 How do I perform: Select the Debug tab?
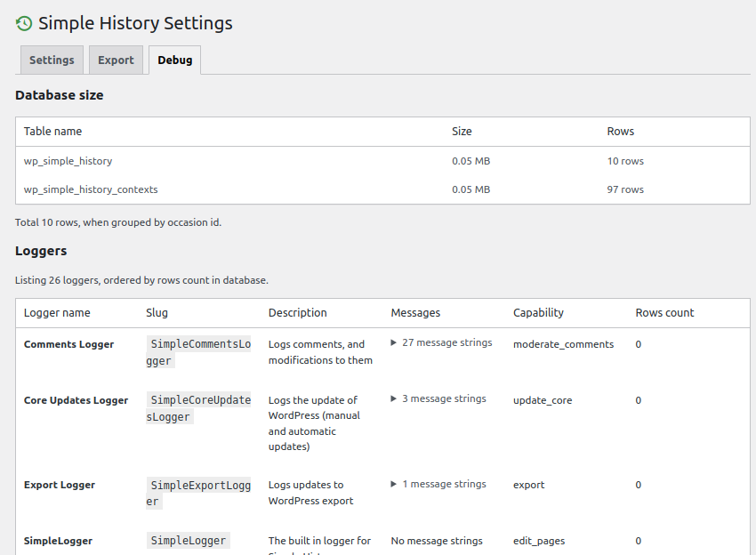coord(174,60)
